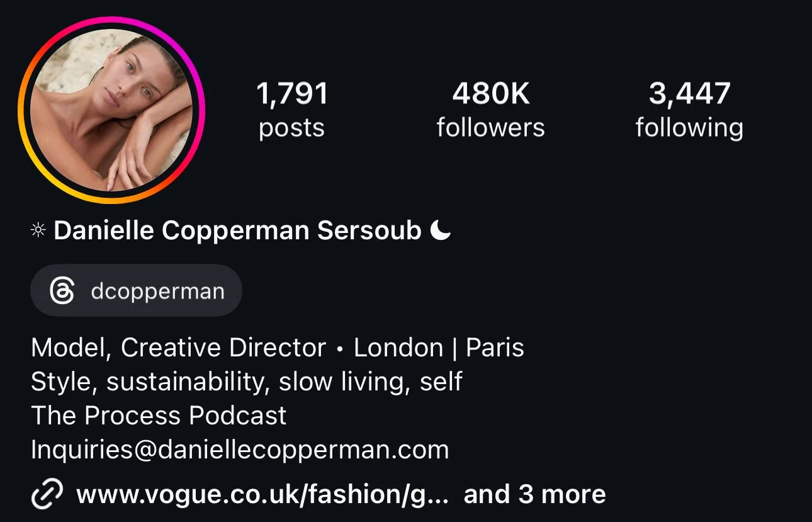
Task: Click the chain link icon
Action: pyautogui.click(x=47, y=494)
